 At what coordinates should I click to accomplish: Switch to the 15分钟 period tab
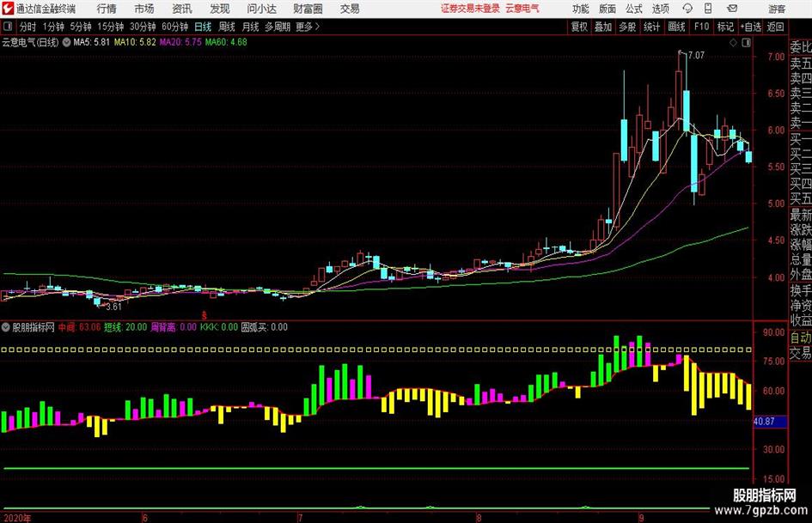[x=110, y=27]
